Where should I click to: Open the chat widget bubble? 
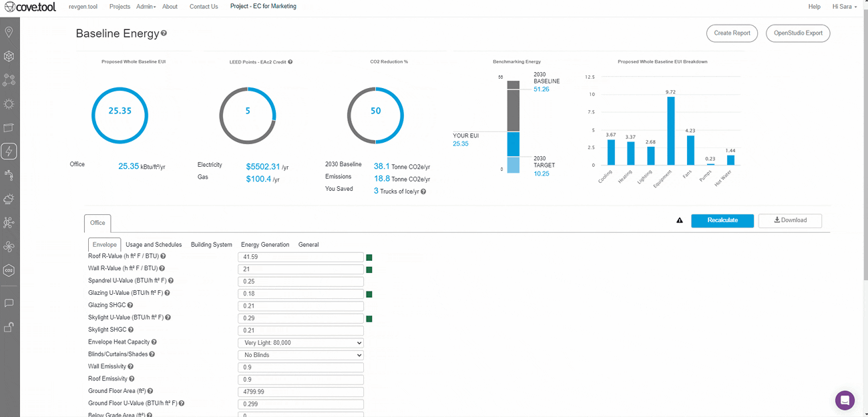(845, 400)
